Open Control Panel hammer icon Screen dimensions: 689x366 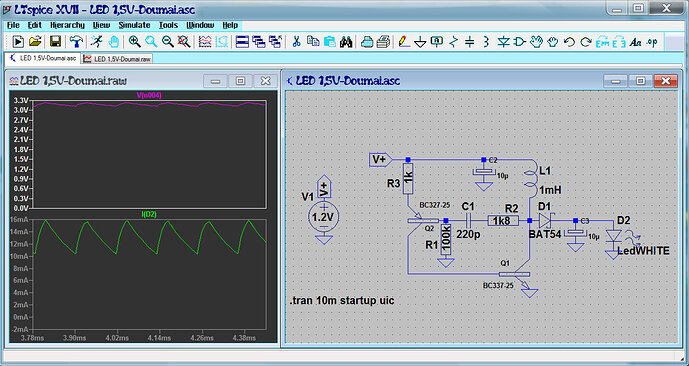(x=76, y=42)
